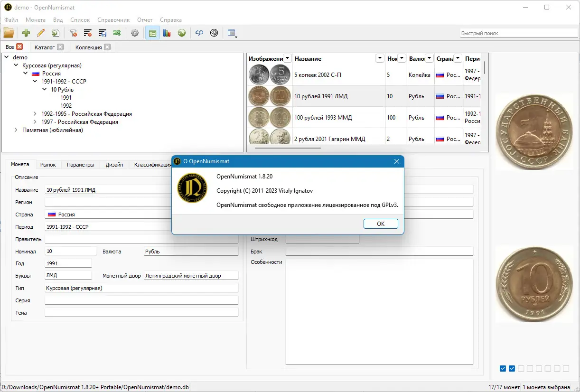Screen dimensions: 580x392
Task: Show statistics with the bar chart icon
Action: [x=167, y=33]
